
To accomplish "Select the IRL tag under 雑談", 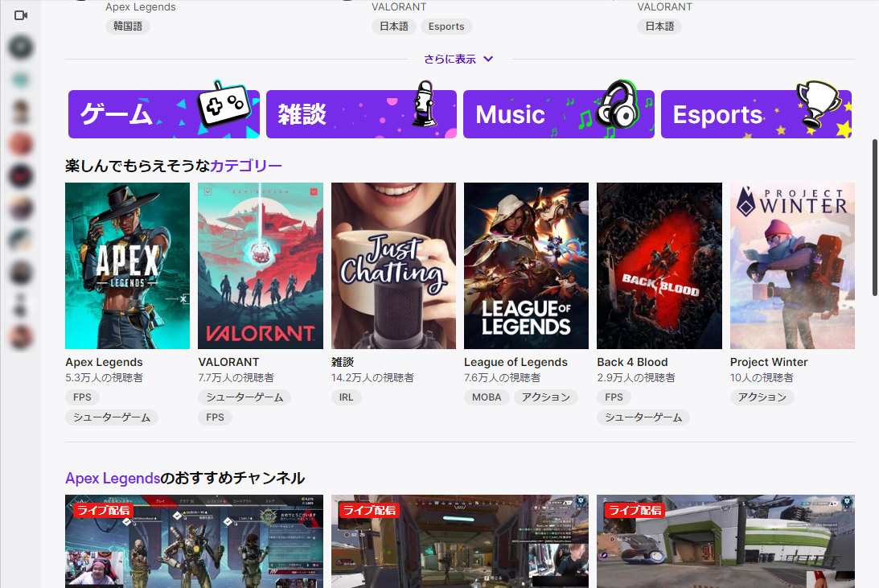I will (x=346, y=397).
